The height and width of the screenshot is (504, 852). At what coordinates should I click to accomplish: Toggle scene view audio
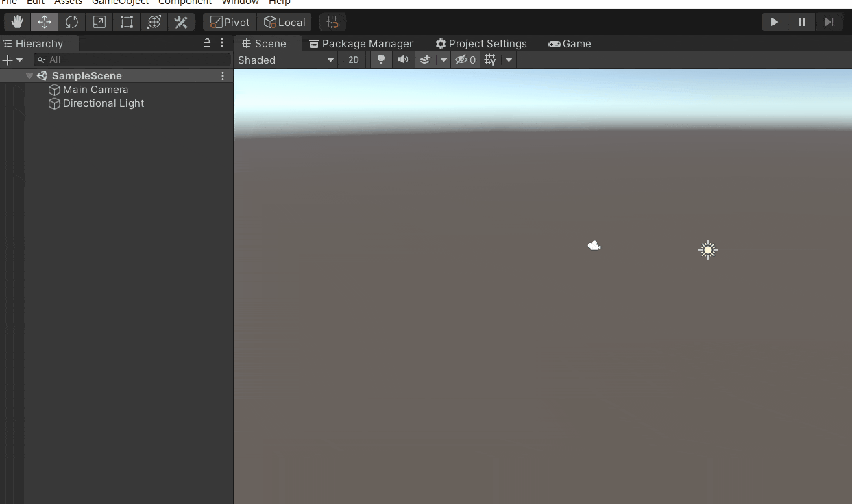tap(402, 60)
